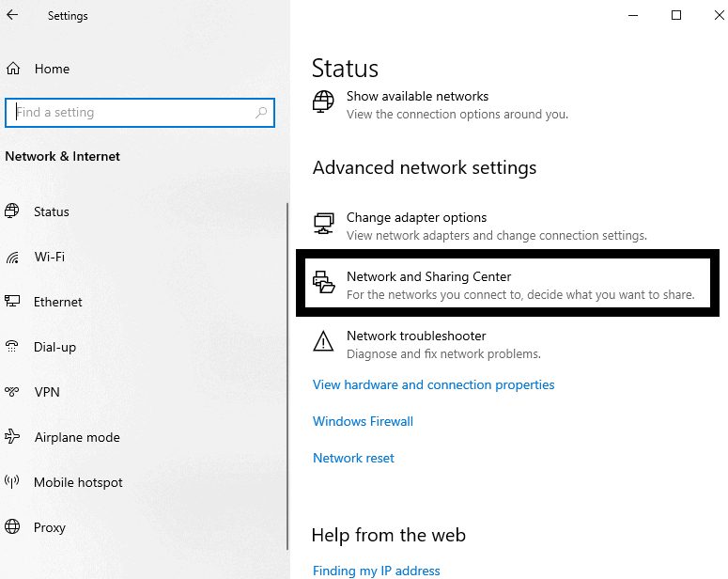Click the Status globe icon in sidebar
The height and width of the screenshot is (579, 728).
point(13,211)
